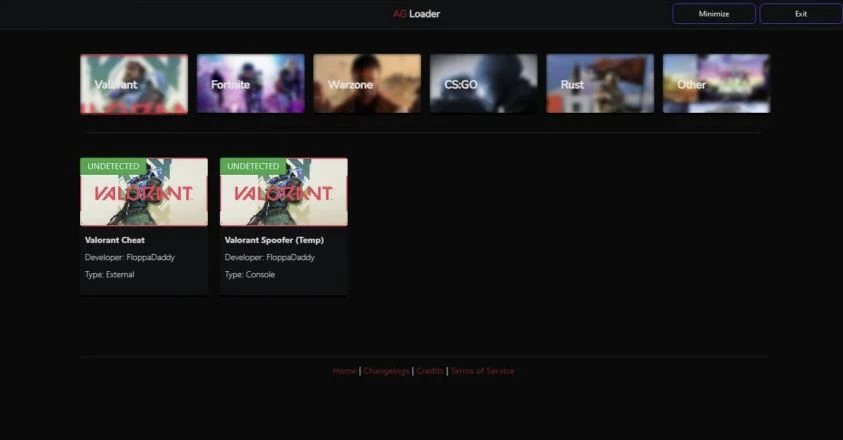Click the Valorant Cheat title text
843x440 pixels.
pos(115,240)
